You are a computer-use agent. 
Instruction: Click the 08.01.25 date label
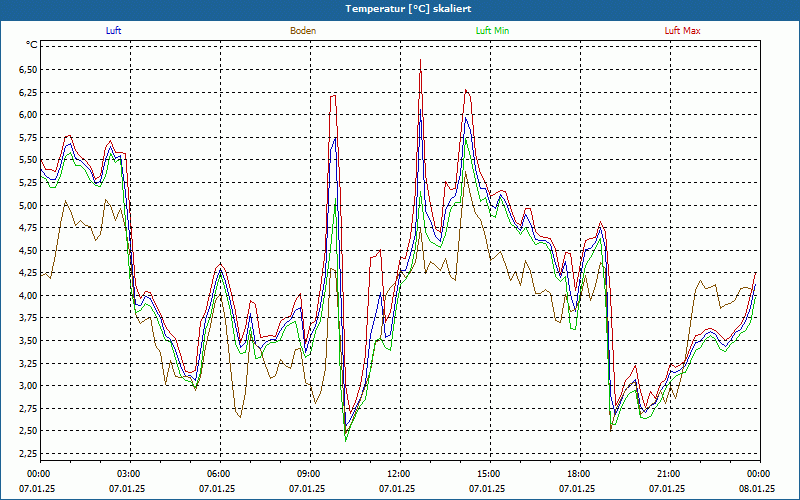click(x=757, y=488)
